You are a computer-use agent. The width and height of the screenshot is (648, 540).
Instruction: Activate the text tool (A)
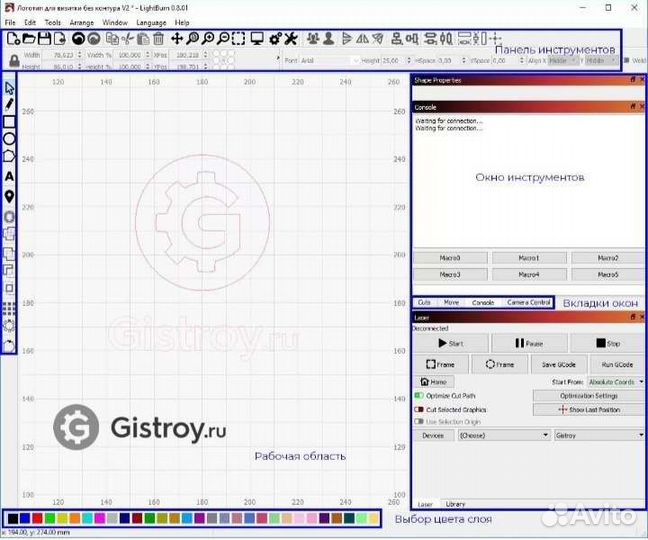[x=10, y=176]
